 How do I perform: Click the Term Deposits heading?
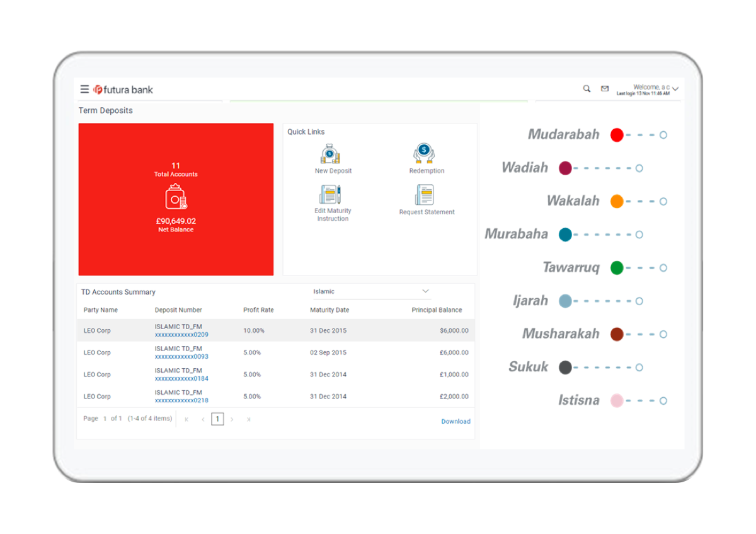tap(105, 110)
